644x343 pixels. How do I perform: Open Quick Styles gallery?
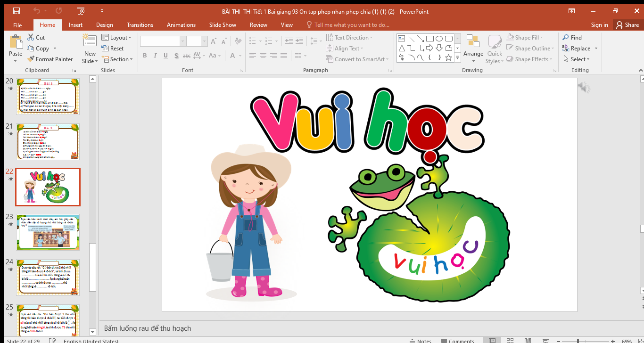click(x=495, y=49)
